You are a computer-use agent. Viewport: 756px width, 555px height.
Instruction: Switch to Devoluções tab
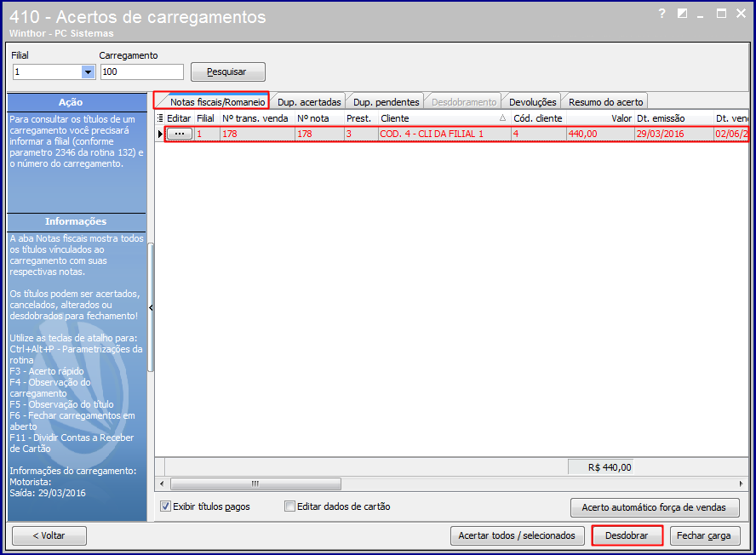[532, 102]
